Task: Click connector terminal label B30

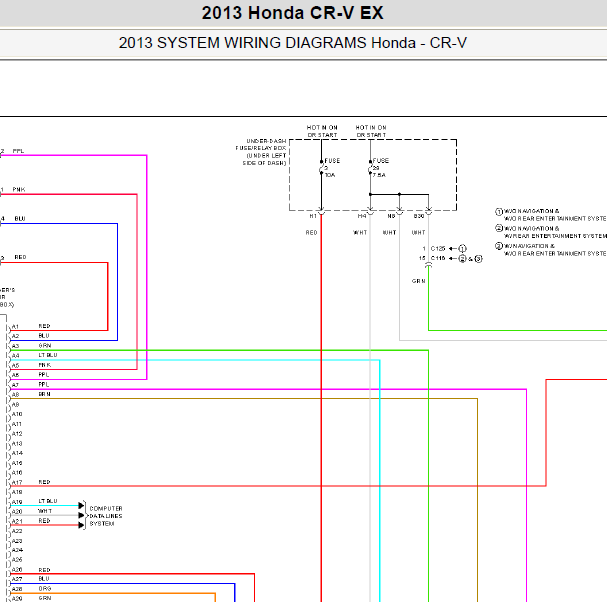Action: [419, 216]
